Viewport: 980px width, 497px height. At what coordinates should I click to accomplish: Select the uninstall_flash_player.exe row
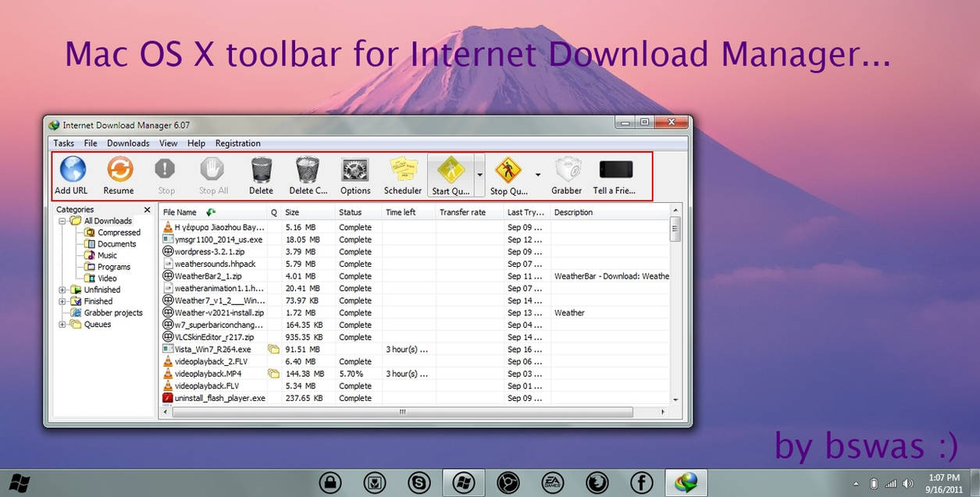tap(415, 398)
